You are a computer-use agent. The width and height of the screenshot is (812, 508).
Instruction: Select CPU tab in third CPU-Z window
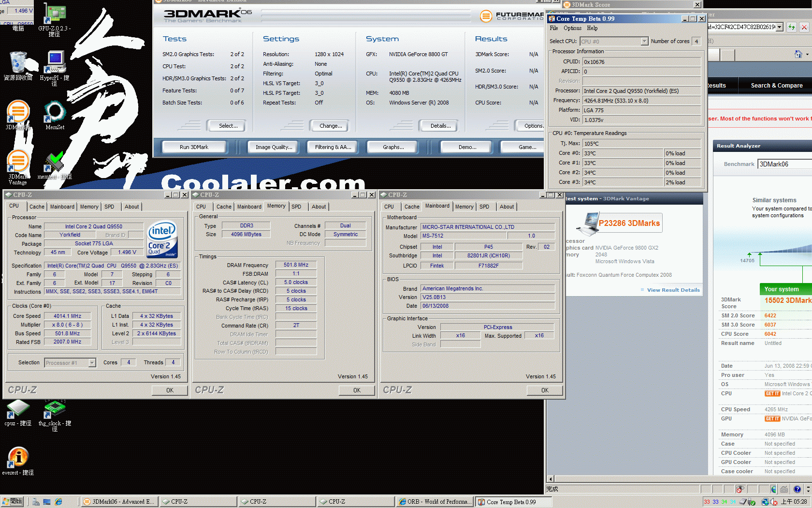[389, 207]
